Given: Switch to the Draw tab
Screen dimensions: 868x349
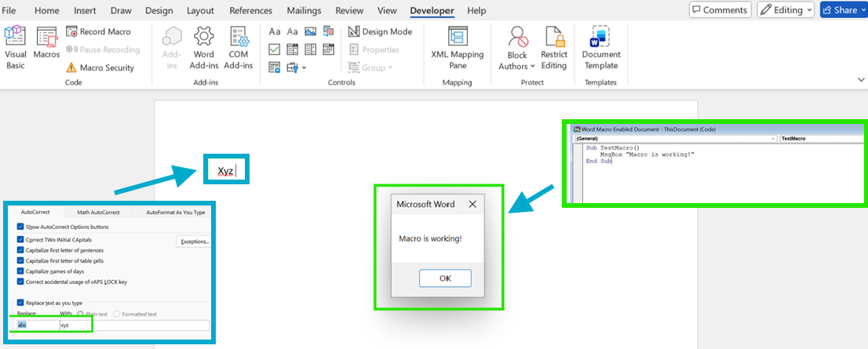Looking at the screenshot, I should coord(121,10).
